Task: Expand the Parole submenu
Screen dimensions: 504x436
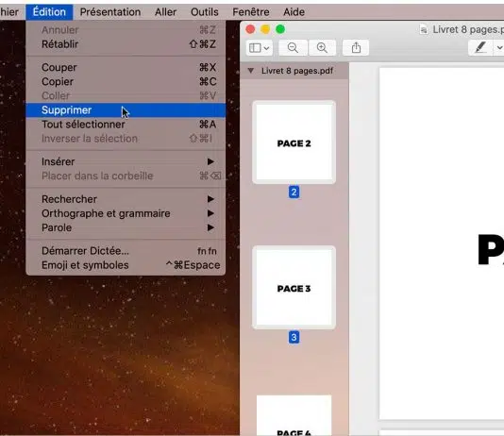Action: point(126,227)
